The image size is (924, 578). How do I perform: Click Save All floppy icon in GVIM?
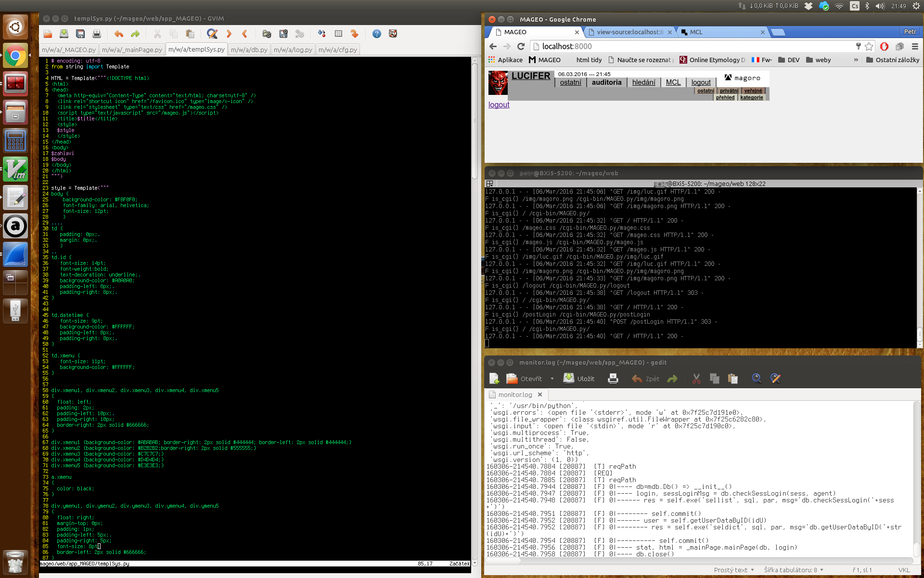[x=80, y=34]
